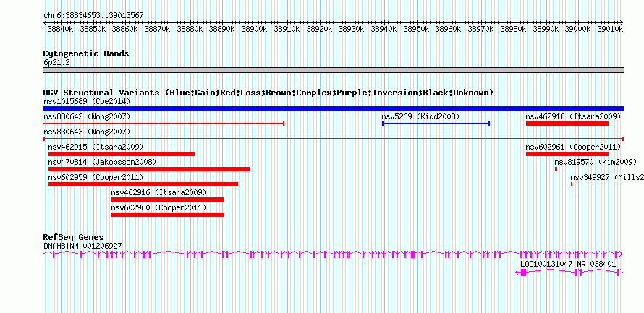Select the 6p21.2 band label
The image size is (644, 313).
click(56, 62)
